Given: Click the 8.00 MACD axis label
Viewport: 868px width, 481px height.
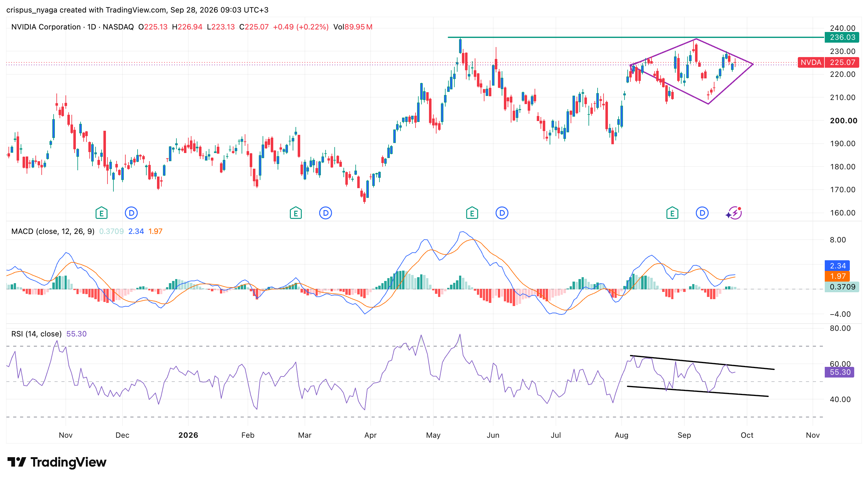Looking at the screenshot, I should [838, 240].
